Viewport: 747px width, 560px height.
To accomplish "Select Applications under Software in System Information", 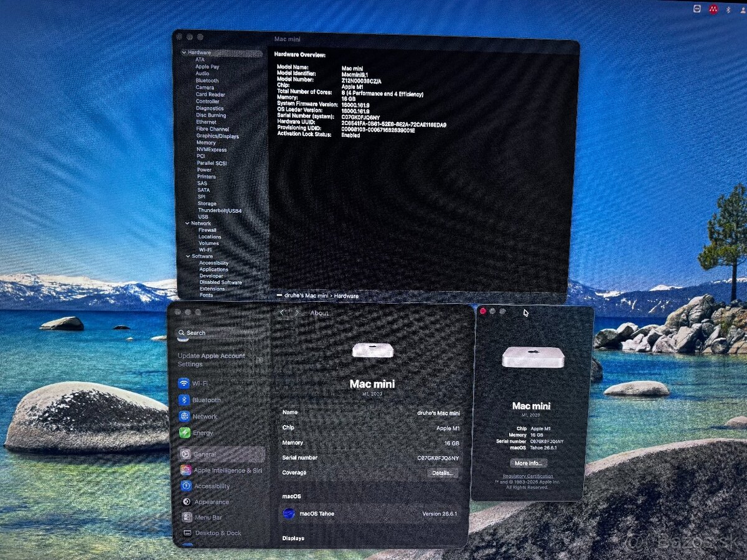I will (214, 269).
